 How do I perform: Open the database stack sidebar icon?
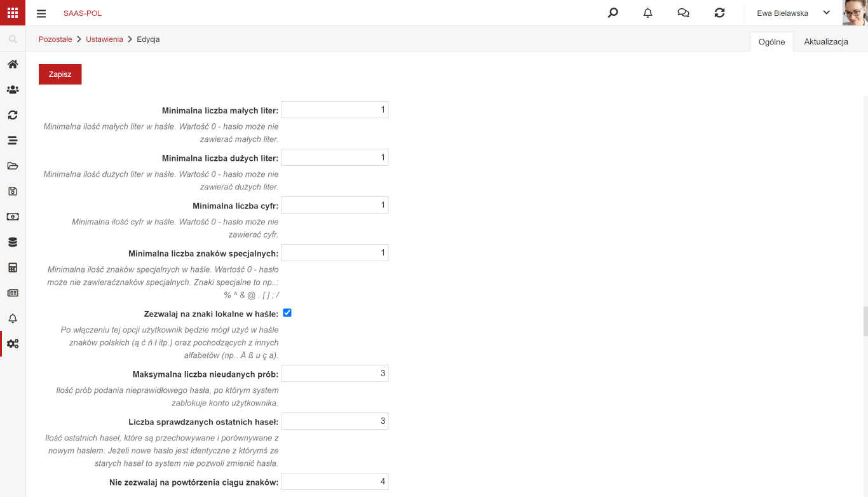coord(13,242)
